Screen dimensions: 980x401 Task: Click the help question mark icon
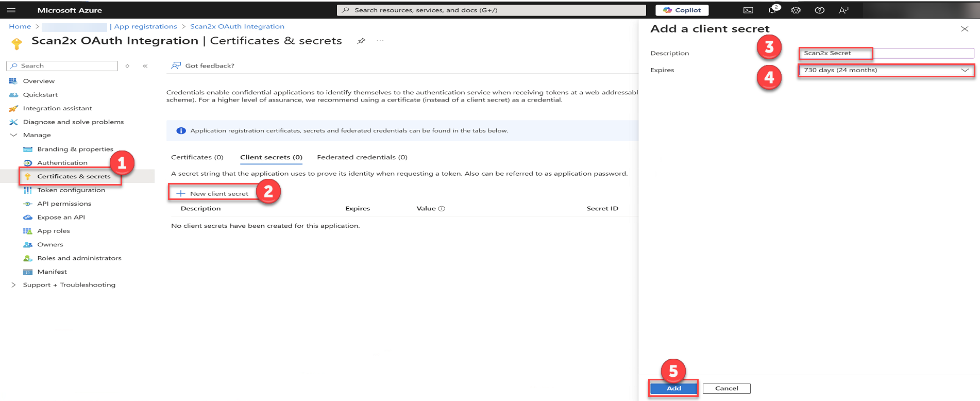coord(819,10)
